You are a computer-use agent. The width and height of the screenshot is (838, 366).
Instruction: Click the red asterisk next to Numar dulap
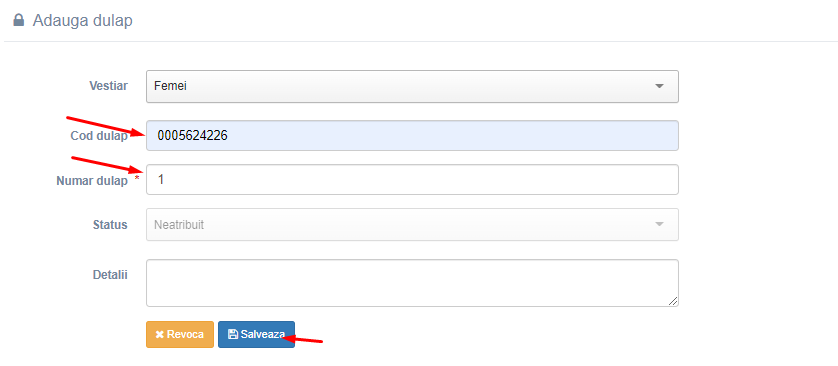(136, 178)
